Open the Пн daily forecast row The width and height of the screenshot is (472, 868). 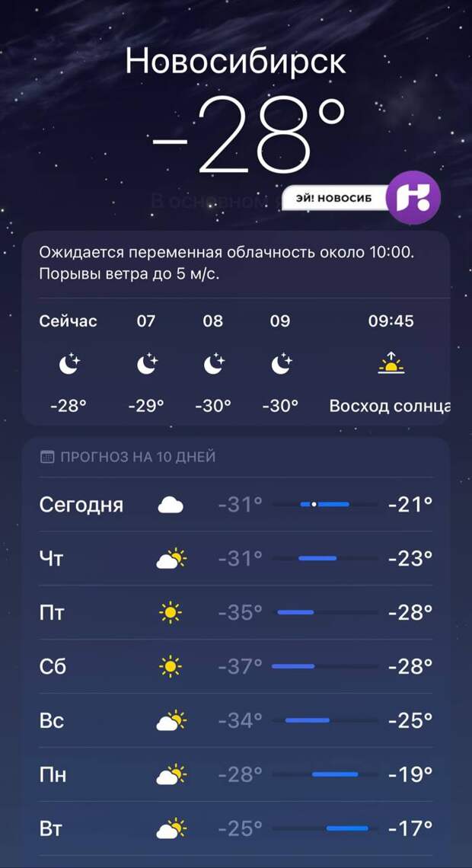pyautogui.click(x=236, y=774)
